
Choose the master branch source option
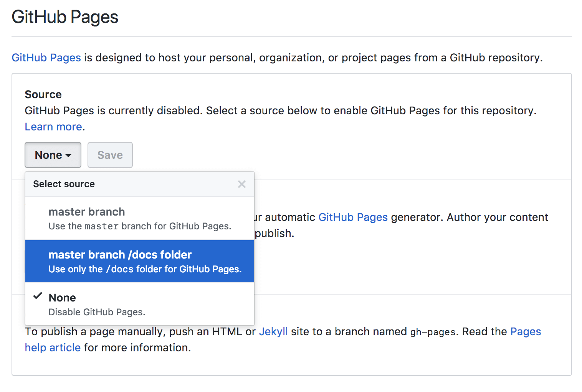140,219
